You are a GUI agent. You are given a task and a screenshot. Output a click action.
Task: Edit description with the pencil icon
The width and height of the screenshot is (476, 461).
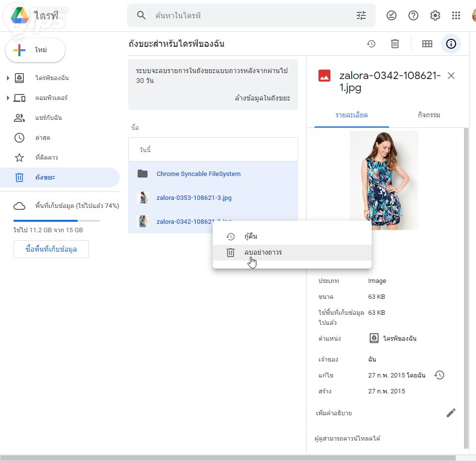coord(451,413)
